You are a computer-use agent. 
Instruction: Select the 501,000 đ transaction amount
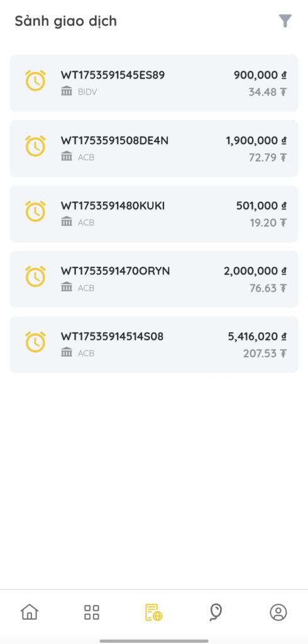pos(261,206)
